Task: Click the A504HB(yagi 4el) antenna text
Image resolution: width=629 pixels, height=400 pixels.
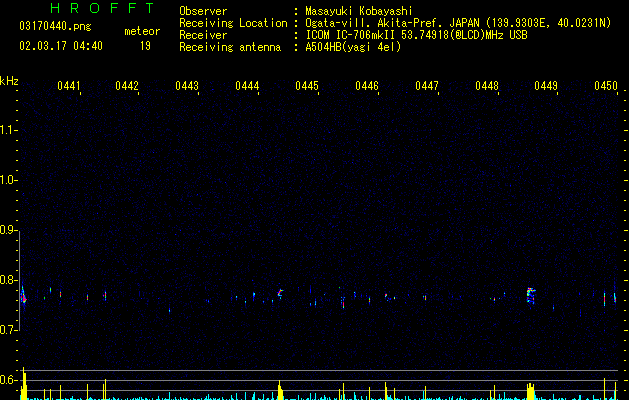Action: [353, 47]
